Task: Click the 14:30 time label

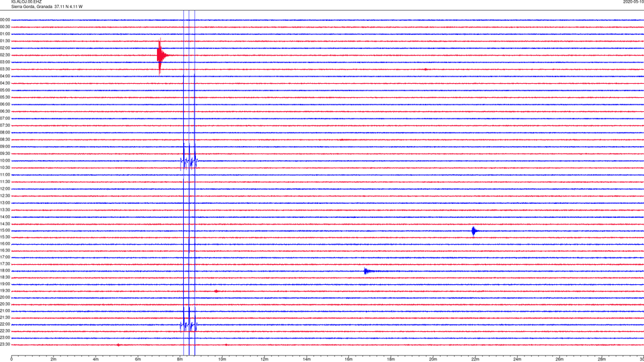Action: click(5, 224)
